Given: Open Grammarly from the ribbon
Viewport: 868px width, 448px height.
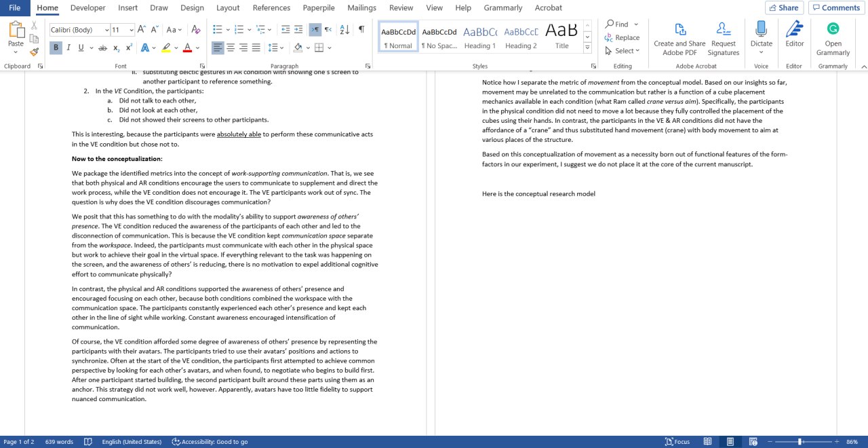Looking at the screenshot, I should tap(833, 38).
